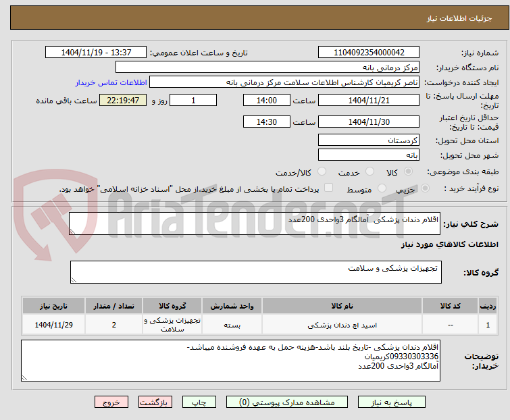
Task: Click the تعداد / مقدار column header
Action: pyautogui.click(x=114, y=306)
